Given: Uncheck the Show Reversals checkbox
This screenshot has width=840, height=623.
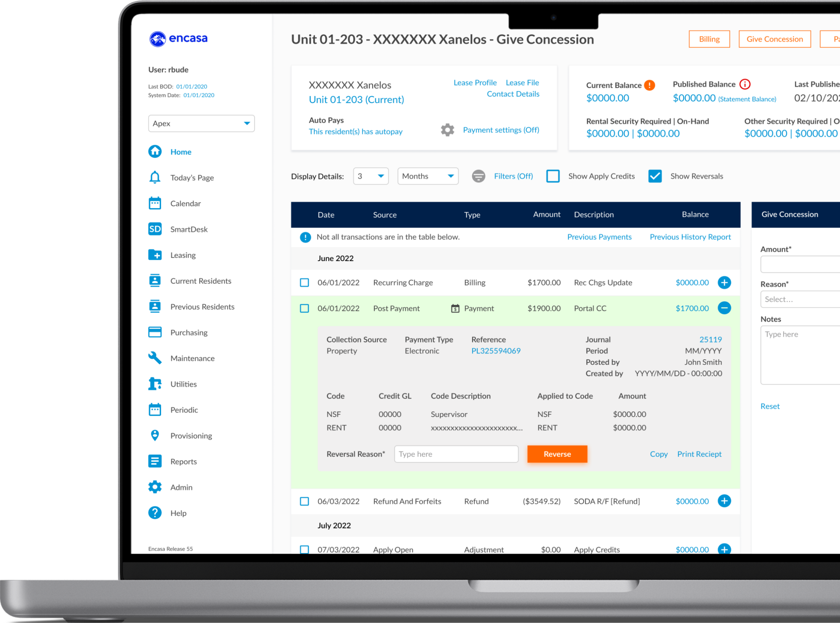Looking at the screenshot, I should coord(655,176).
